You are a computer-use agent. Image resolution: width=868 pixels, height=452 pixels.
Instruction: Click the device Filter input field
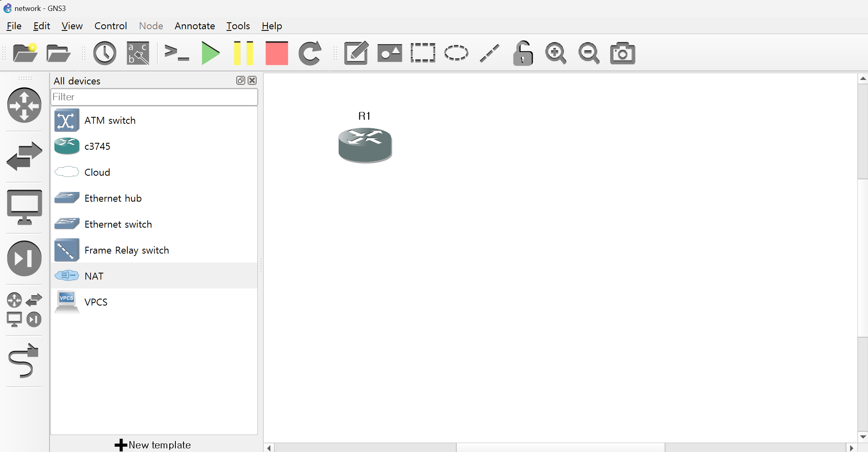154,97
